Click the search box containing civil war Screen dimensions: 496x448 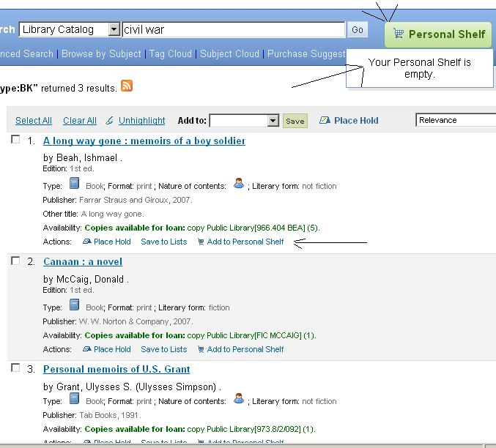click(233, 30)
